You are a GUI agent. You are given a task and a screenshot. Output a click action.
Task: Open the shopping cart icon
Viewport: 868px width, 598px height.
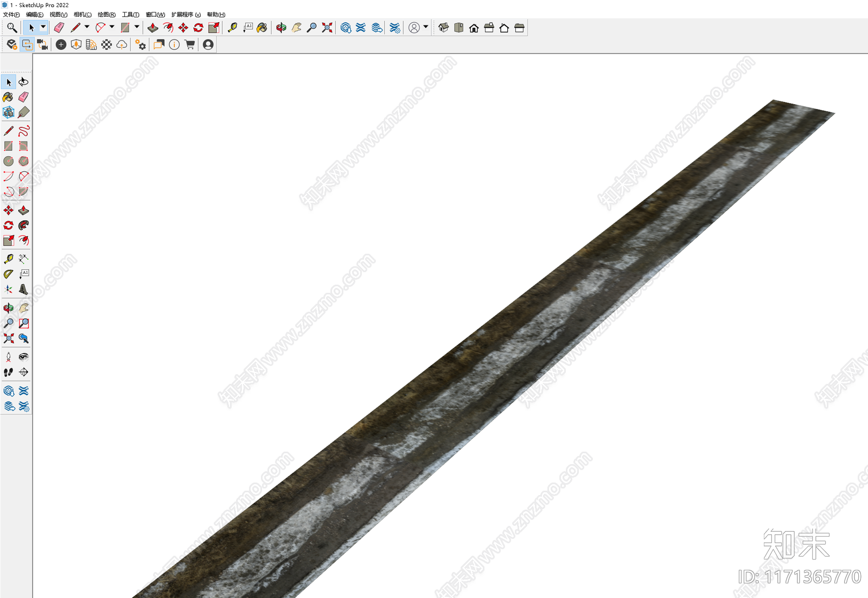189,44
